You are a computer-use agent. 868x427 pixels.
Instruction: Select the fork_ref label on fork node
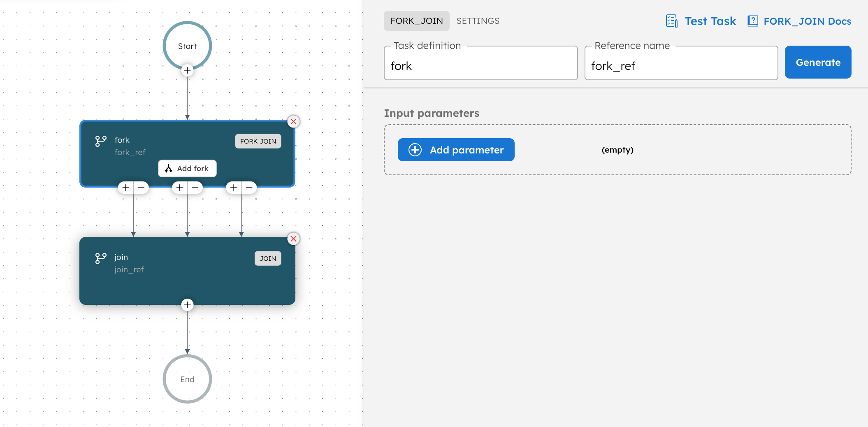130,153
